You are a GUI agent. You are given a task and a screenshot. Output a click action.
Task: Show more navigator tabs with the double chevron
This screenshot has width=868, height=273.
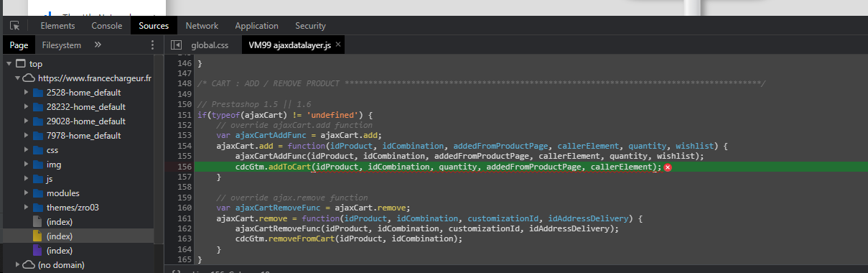click(x=98, y=45)
